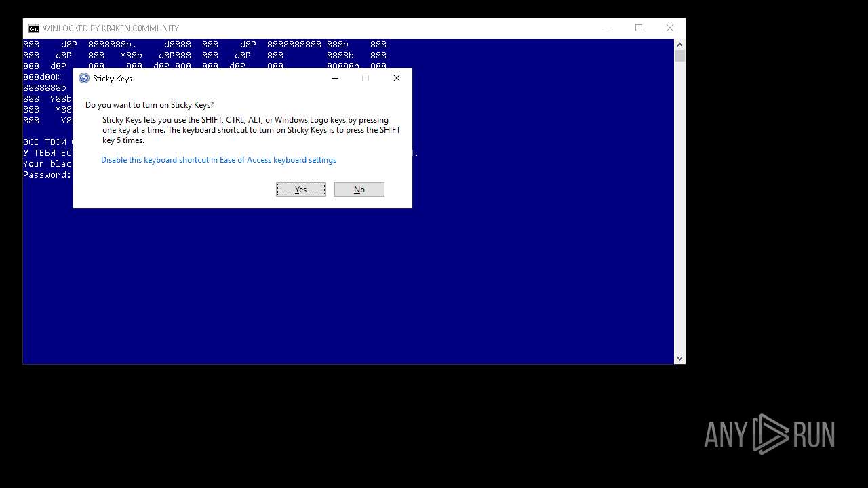Screen dimensions: 868x488
Task: Maximize the WINLOCKED console window
Action: click(x=639, y=28)
